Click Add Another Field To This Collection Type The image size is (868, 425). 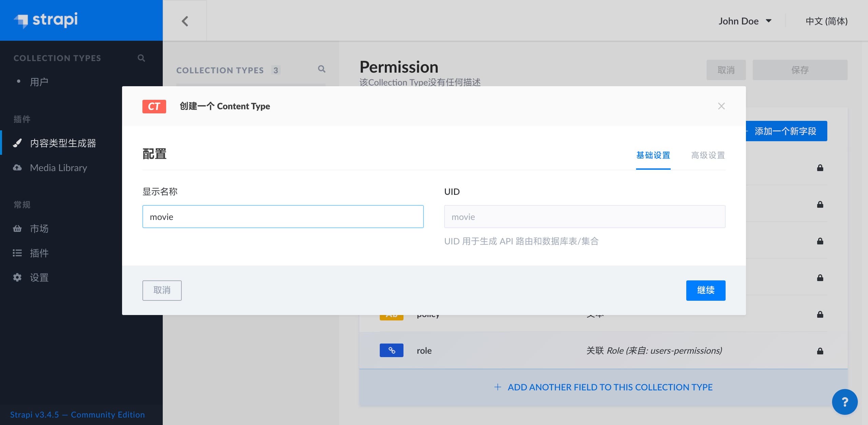pos(603,387)
